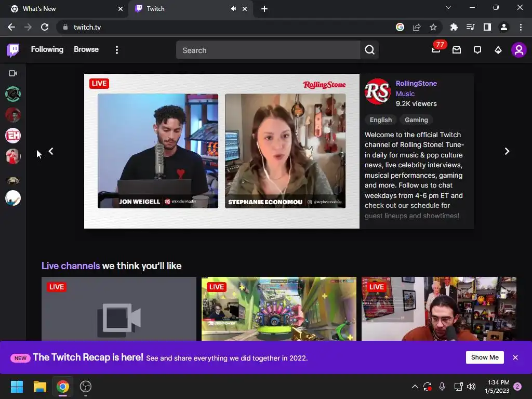532x399 pixels.
Task: Switch to the What's New tab
Action: click(64, 9)
